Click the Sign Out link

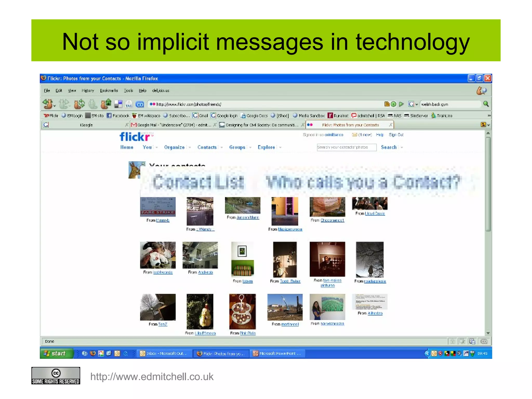point(396,135)
